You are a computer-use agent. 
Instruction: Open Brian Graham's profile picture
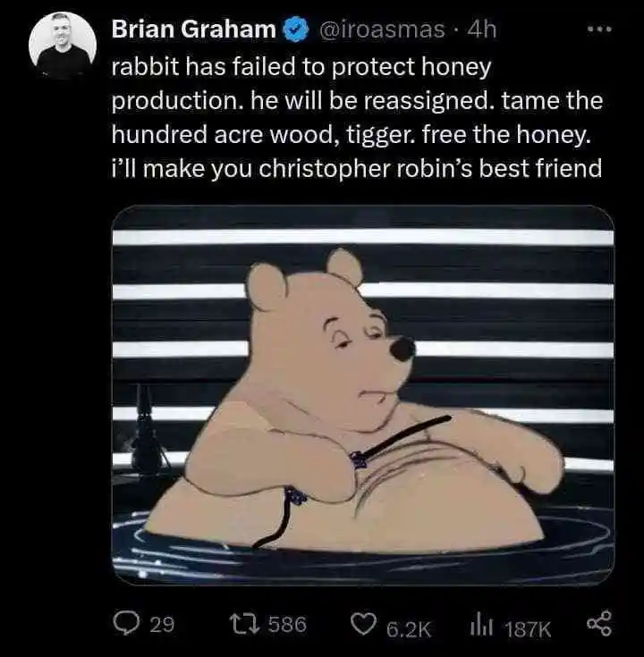[x=63, y=43]
